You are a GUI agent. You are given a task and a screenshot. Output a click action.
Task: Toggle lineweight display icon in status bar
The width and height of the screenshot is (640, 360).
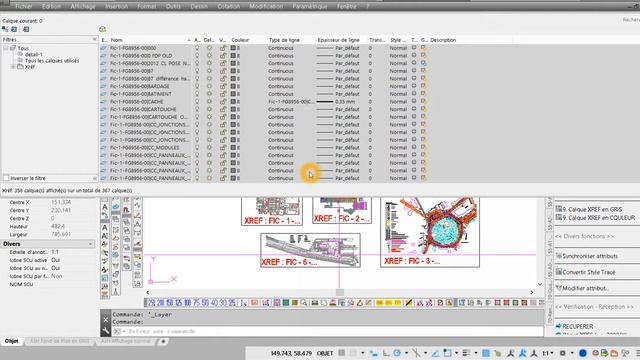click(x=466, y=353)
